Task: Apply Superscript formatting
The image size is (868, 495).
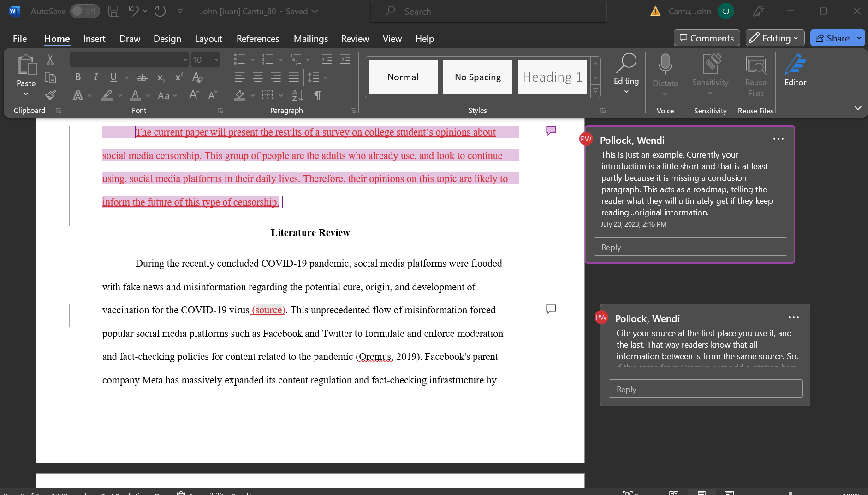Action: click(x=179, y=77)
